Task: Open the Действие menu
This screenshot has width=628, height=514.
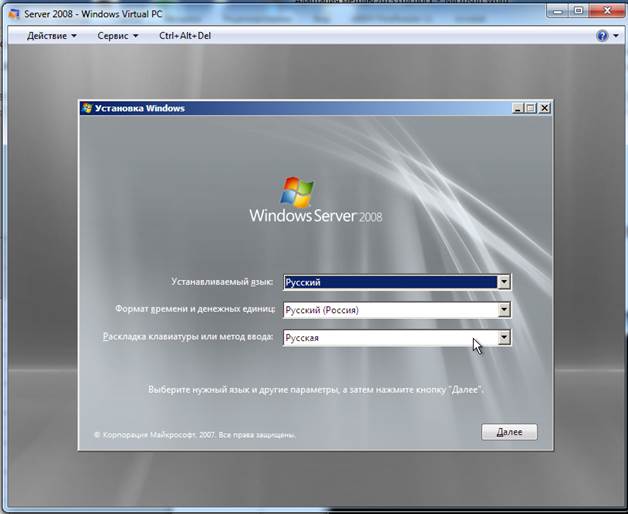Action: pos(52,36)
